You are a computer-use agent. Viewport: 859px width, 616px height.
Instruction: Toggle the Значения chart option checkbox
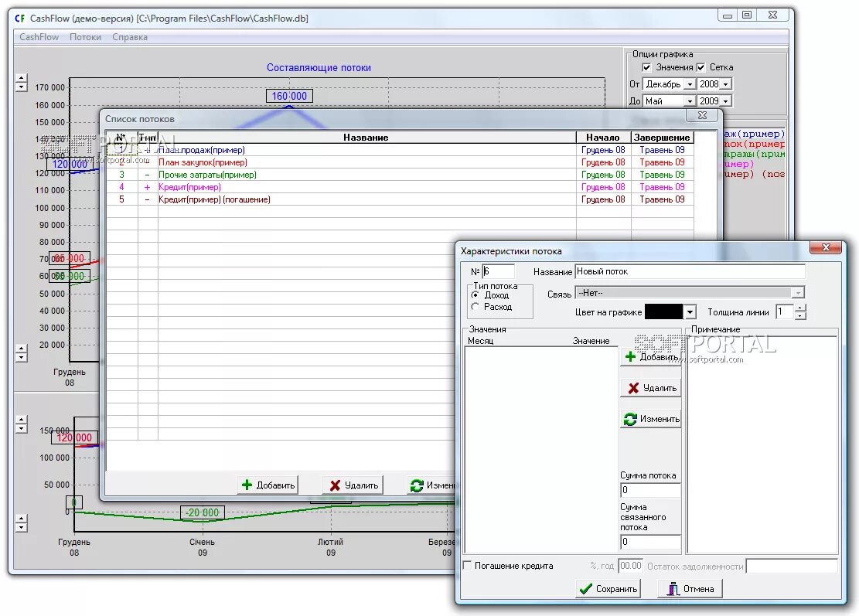(646, 66)
